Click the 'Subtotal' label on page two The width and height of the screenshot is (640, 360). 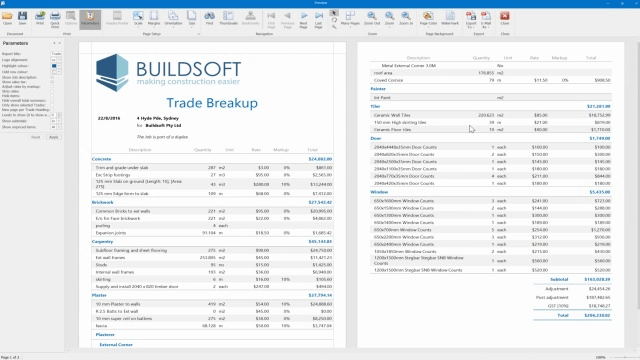[x=559, y=279]
